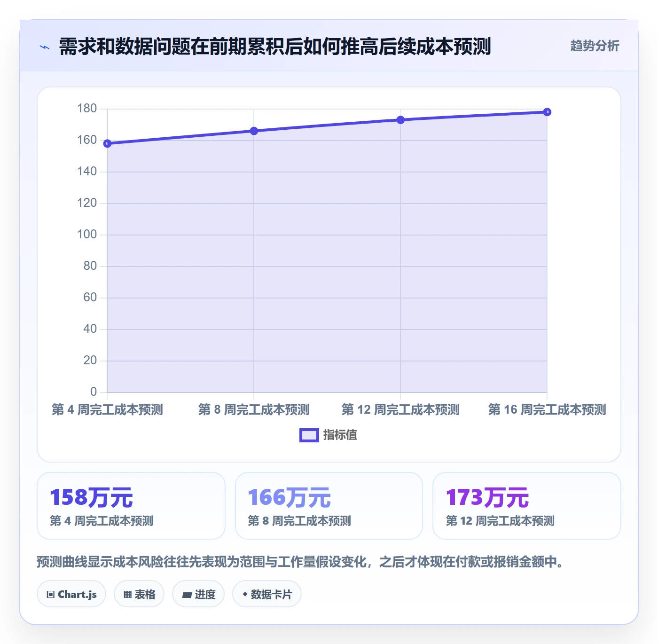
Task: Click the summary sentence starting with 预测曲线显示
Action: [301, 562]
